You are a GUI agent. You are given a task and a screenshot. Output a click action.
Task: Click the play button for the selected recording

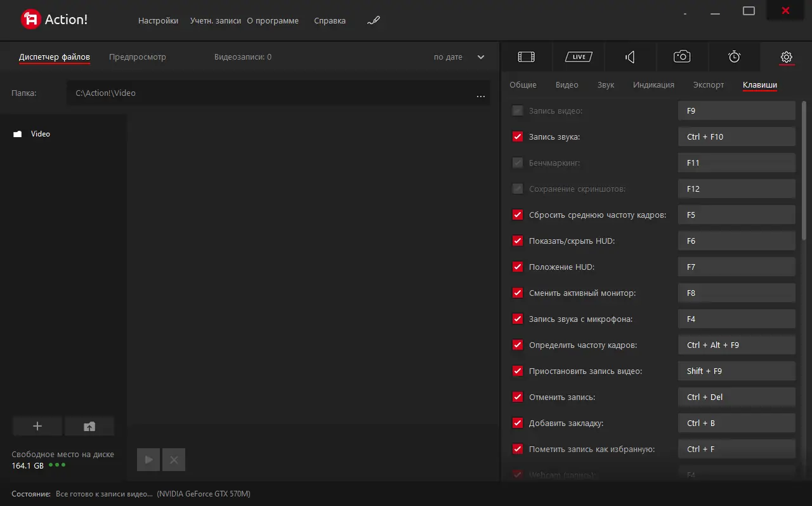point(148,460)
